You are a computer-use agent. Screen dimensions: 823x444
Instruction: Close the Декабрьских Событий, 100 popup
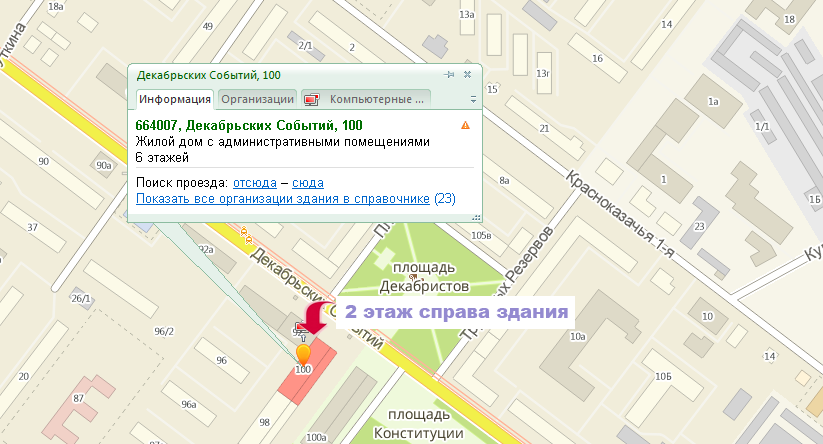[x=467, y=75]
